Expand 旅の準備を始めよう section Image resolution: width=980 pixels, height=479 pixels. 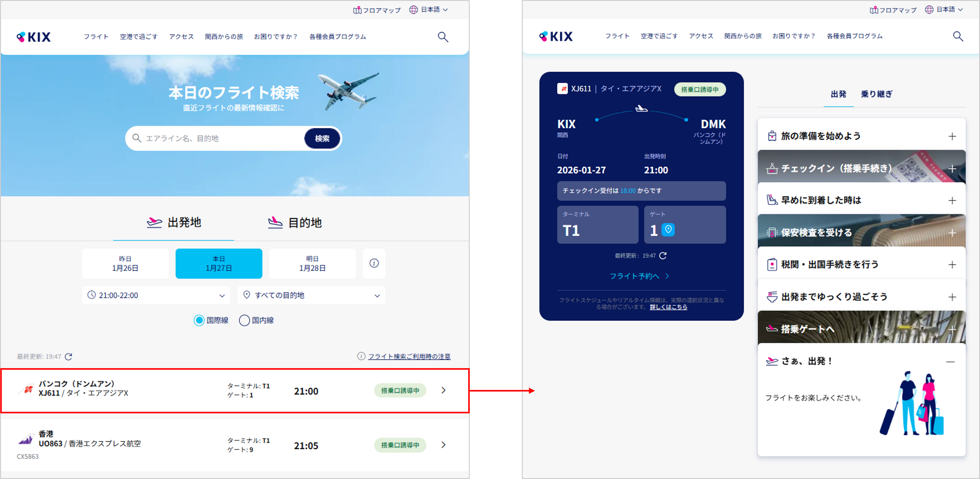861,136
